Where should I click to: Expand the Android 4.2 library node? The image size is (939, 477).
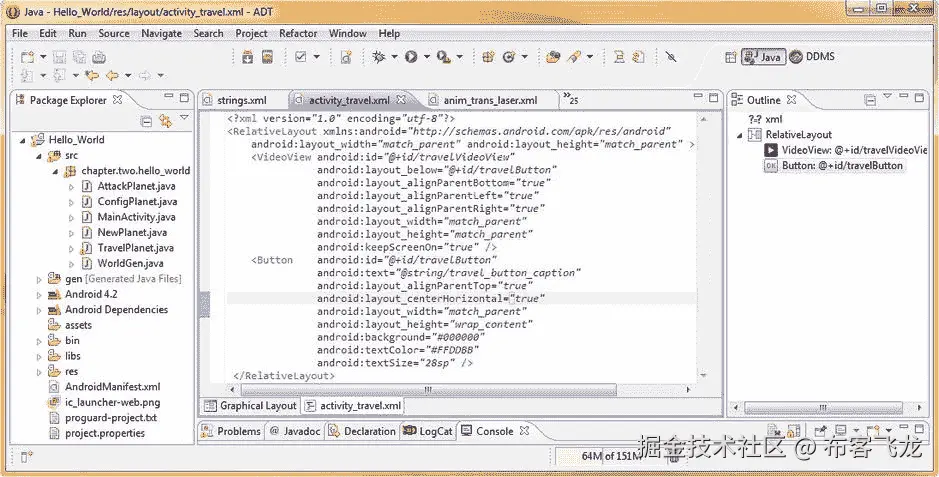click(39, 294)
